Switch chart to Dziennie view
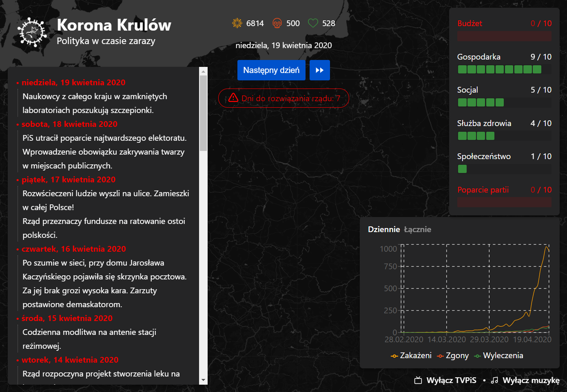The image size is (567, 392). 384,229
